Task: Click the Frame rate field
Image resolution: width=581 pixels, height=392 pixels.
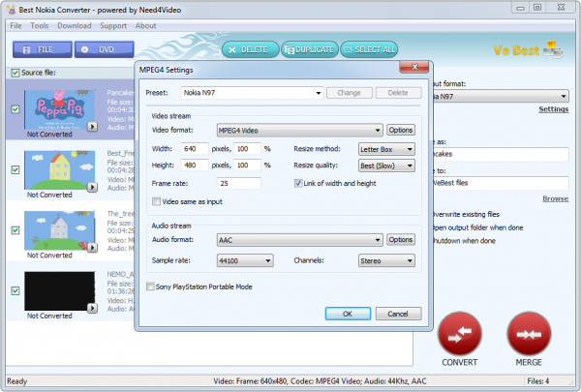Action: pyautogui.click(x=238, y=183)
